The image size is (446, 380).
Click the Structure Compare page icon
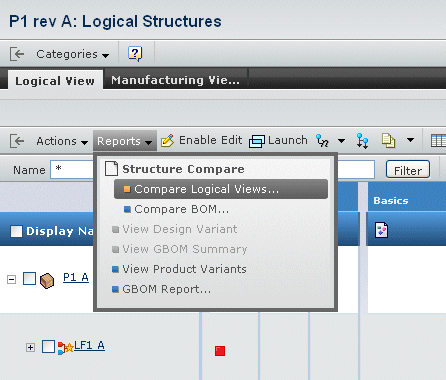click(111, 168)
